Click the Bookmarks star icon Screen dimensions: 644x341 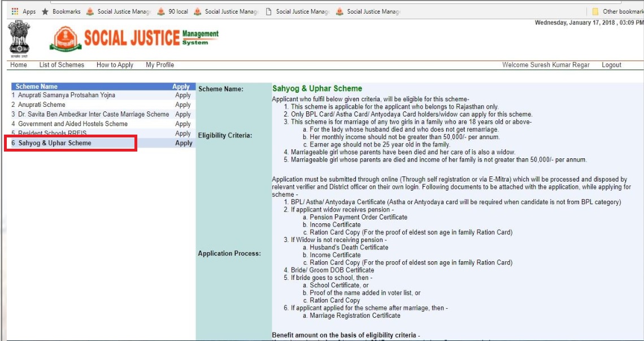[45, 11]
